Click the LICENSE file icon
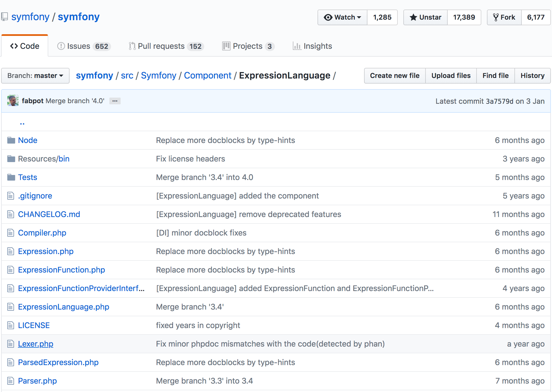The height and width of the screenshot is (392, 552). pyautogui.click(x=11, y=325)
